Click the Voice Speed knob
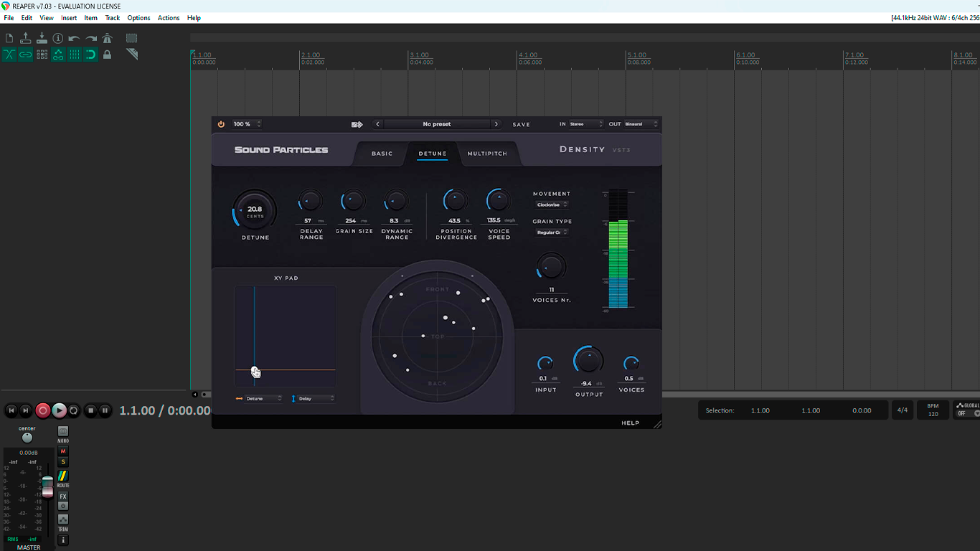Image resolution: width=980 pixels, height=551 pixels. click(x=499, y=201)
